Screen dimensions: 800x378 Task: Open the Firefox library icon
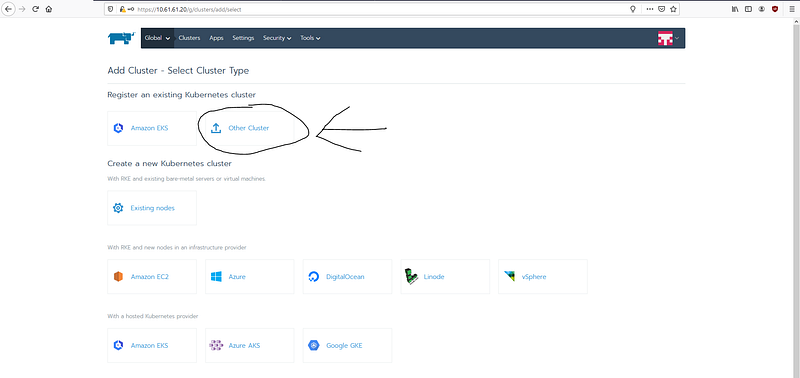click(735, 9)
